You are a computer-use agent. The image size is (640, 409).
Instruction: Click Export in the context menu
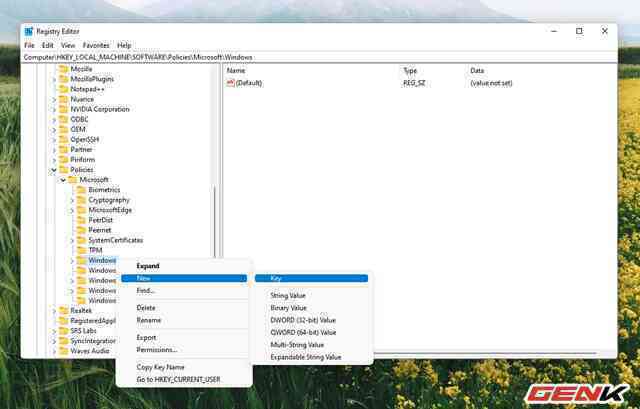(x=184, y=338)
